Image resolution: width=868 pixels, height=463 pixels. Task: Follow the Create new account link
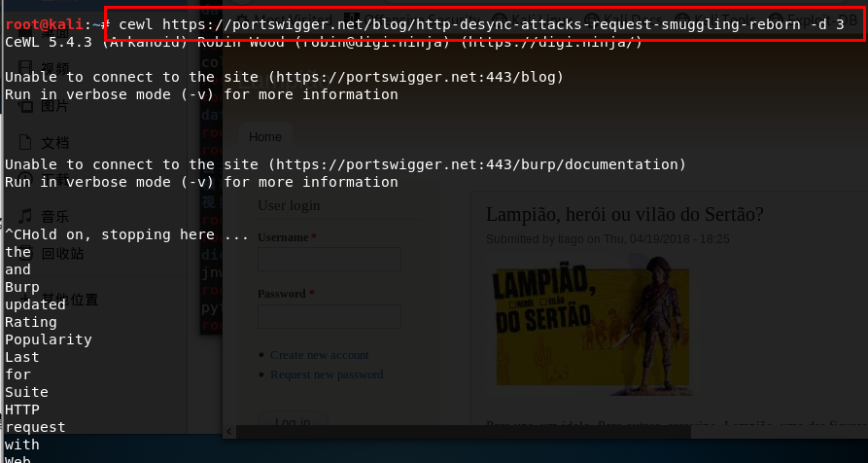tap(319, 355)
